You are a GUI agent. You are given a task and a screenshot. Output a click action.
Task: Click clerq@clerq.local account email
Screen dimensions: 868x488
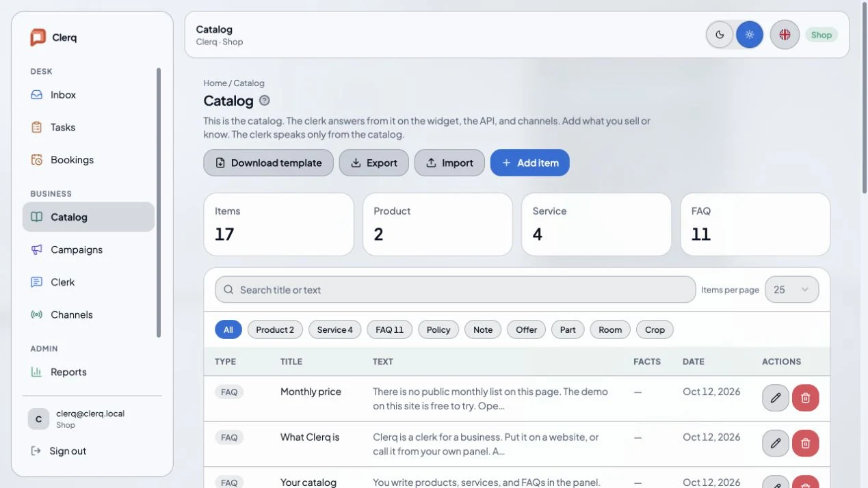[90, 414]
